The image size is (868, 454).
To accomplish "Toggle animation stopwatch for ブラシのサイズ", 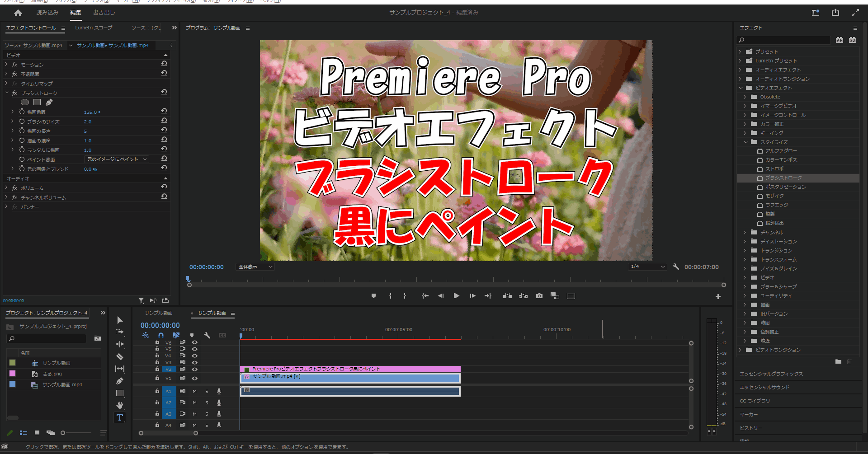I will point(22,121).
